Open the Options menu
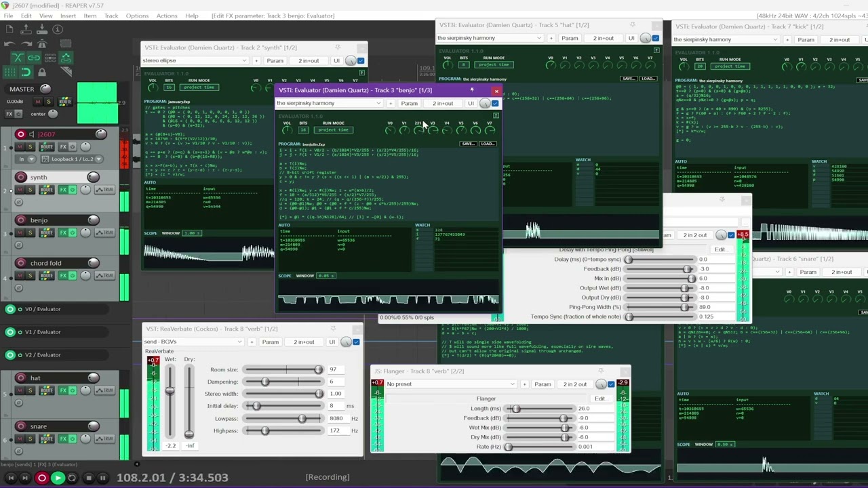Screen dimensions: 868x488 (137, 16)
